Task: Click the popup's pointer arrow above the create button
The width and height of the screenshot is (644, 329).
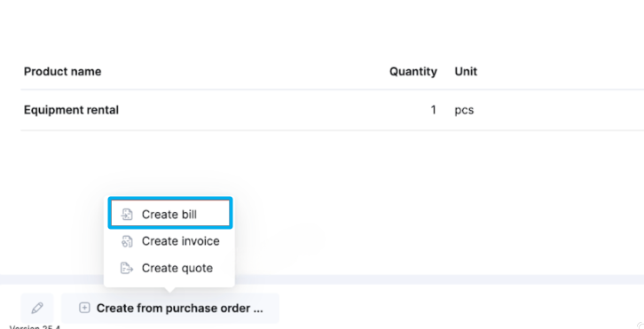Action: point(169,290)
